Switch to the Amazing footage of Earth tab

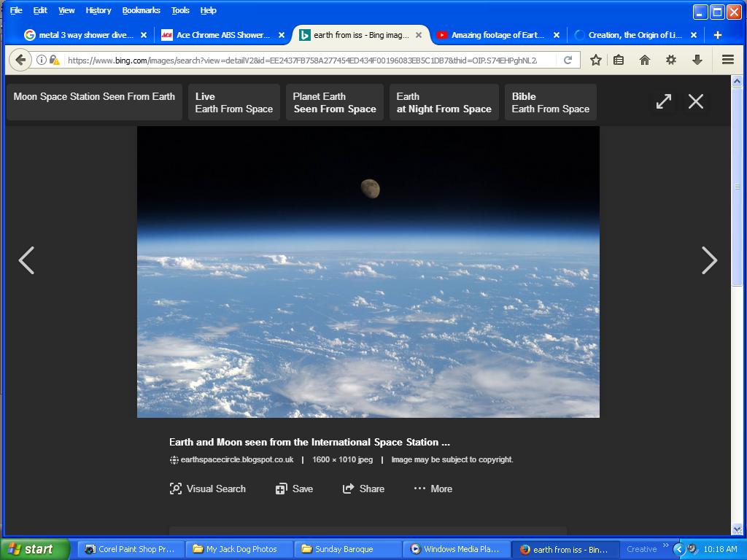click(x=497, y=35)
